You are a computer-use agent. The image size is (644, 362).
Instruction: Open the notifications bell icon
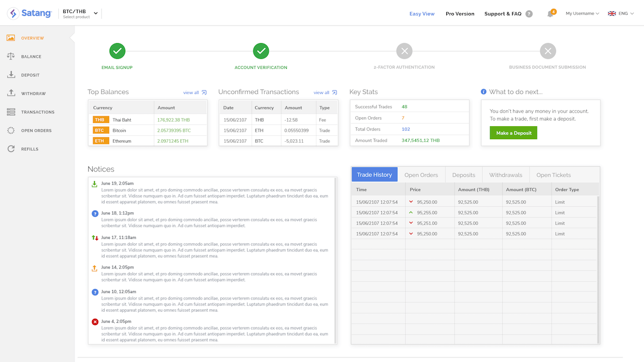[x=550, y=14]
